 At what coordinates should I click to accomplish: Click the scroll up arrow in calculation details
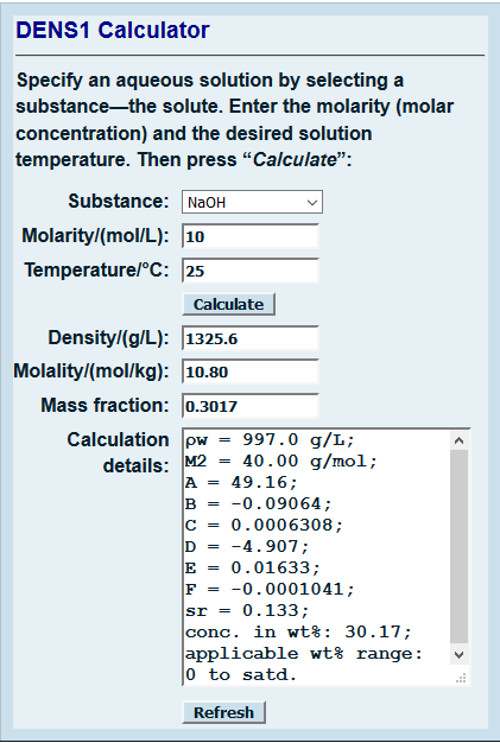point(459,441)
